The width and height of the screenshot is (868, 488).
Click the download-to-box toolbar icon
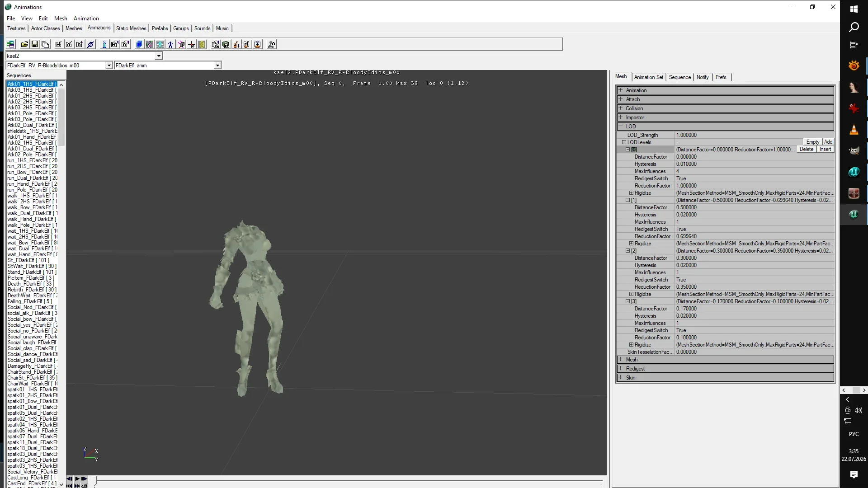(x=258, y=44)
